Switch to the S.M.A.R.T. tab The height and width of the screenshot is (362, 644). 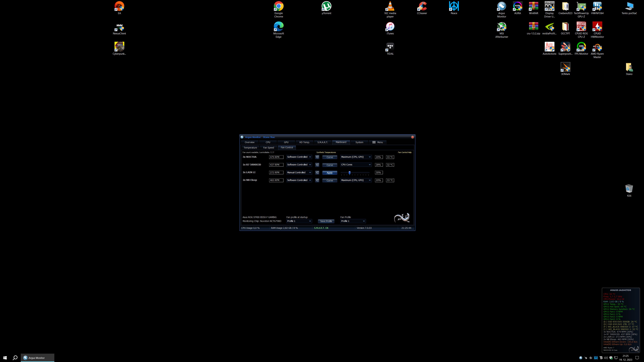pyautogui.click(x=323, y=142)
